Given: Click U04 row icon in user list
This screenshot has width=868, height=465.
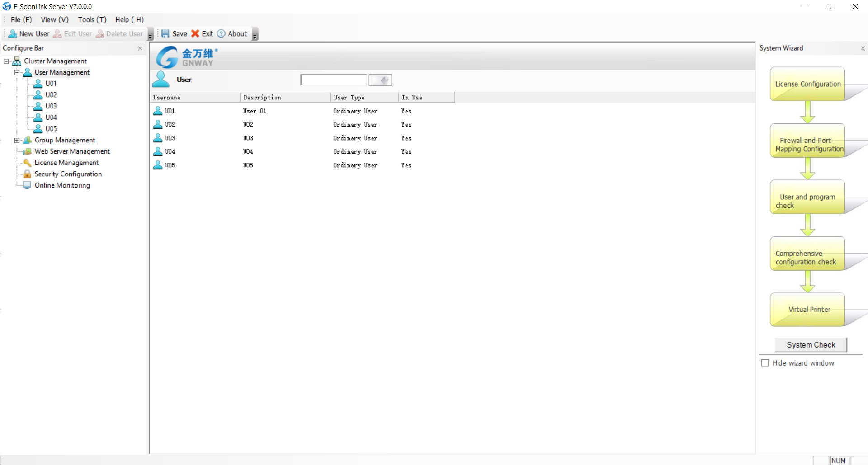Looking at the screenshot, I should [x=158, y=151].
